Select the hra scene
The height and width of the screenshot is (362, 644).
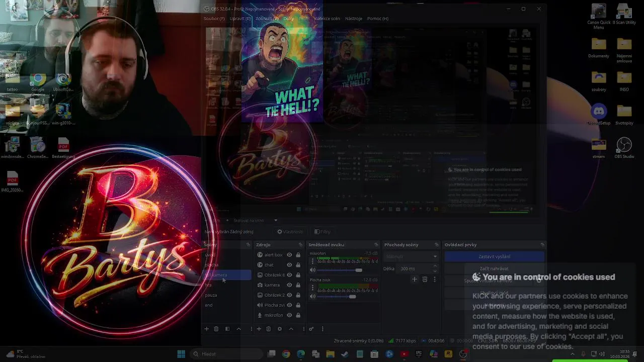click(x=227, y=285)
